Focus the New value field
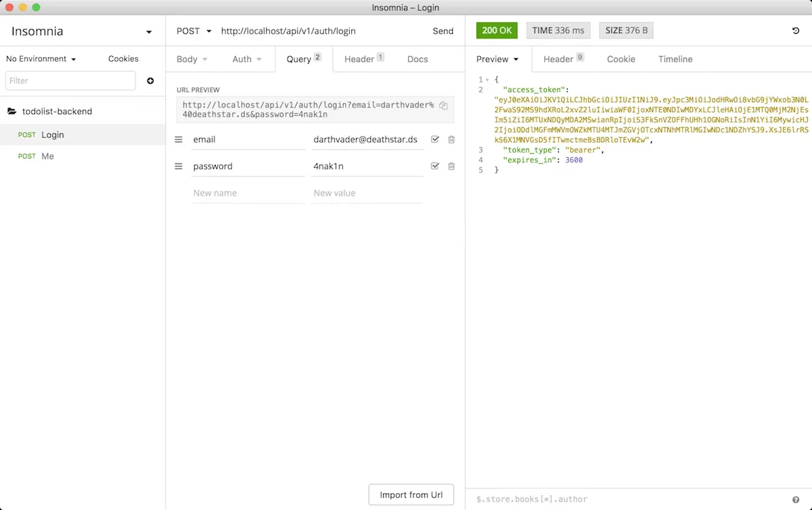 point(367,193)
